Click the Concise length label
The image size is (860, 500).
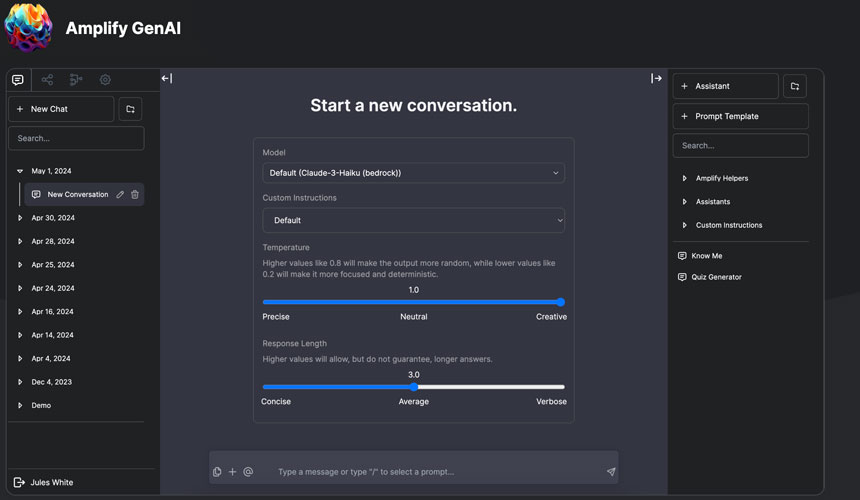click(x=276, y=402)
